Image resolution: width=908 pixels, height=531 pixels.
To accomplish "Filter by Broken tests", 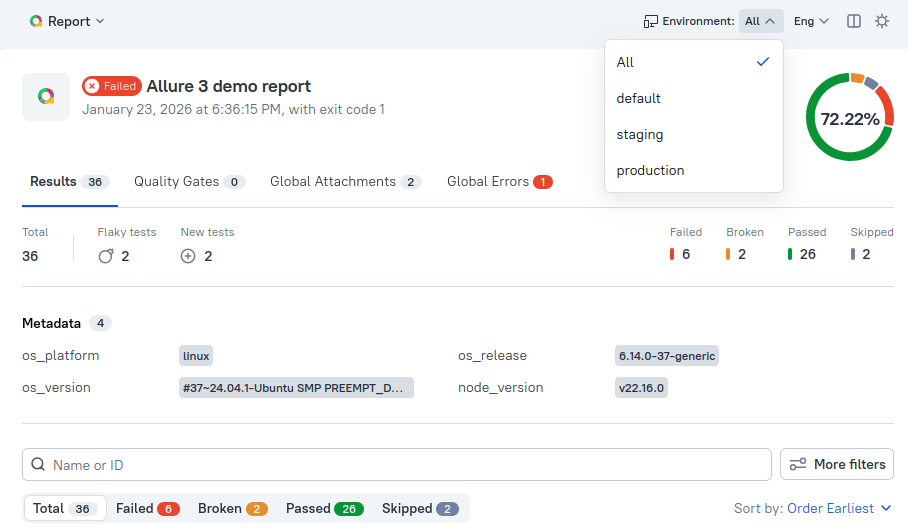I will tap(233, 508).
